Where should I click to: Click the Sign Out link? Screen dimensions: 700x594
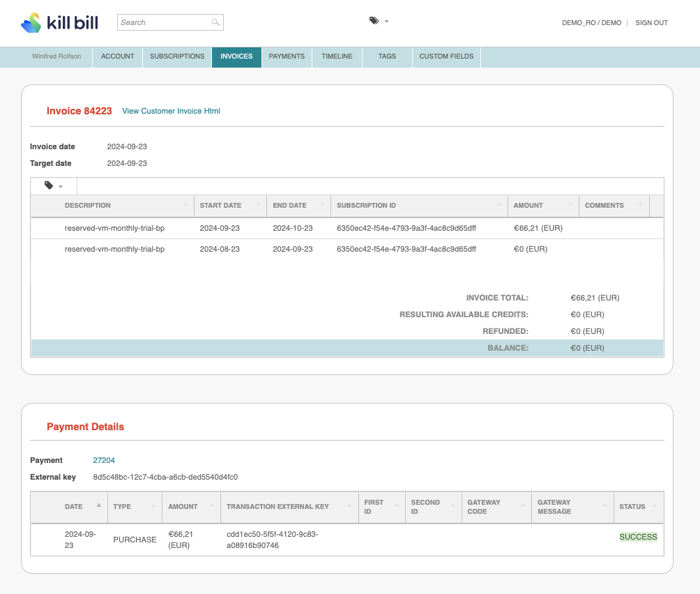(x=651, y=23)
